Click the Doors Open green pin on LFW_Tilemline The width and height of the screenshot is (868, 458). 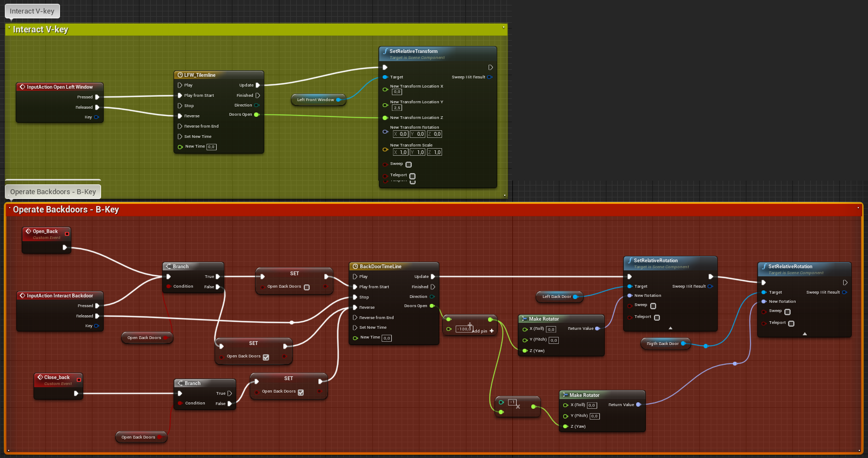tap(257, 115)
